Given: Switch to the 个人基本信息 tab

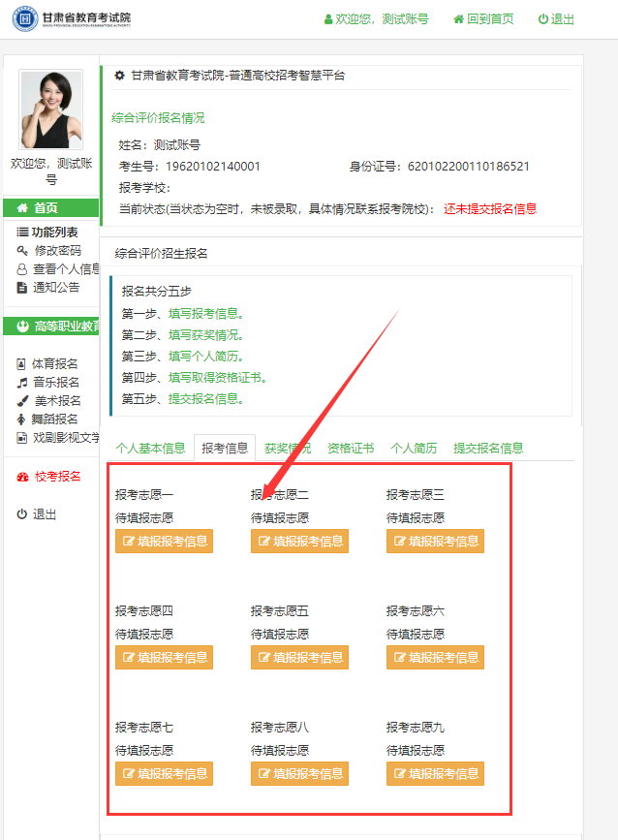Looking at the screenshot, I should [150, 449].
